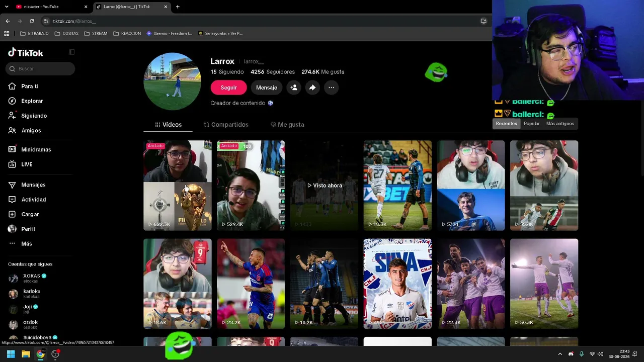This screenshot has height=362, width=644.
Task: Open the Stremio bookmark
Action: (x=169, y=34)
